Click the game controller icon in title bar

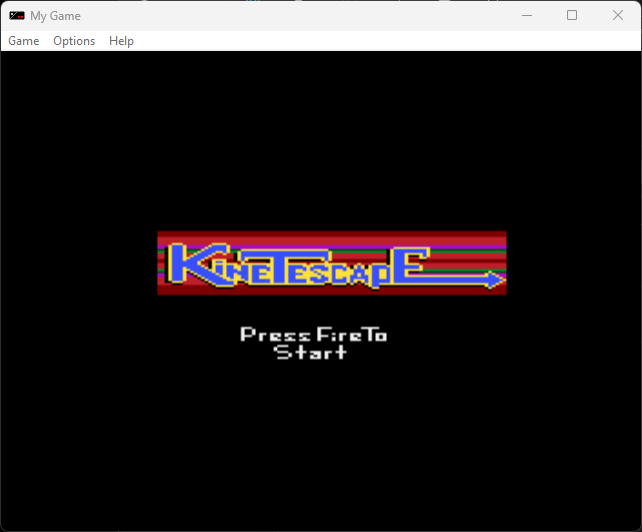click(17, 16)
